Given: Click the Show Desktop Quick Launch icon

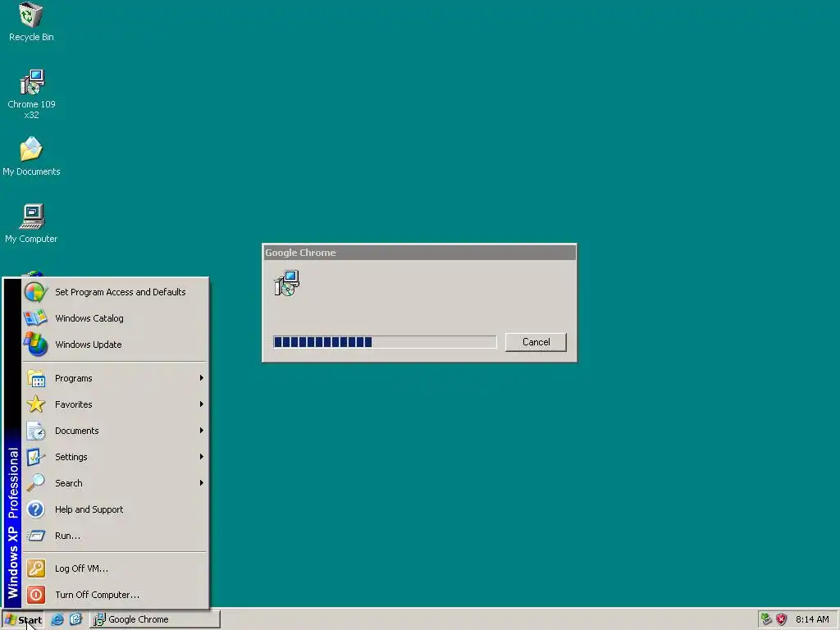Looking at the screenshot, I should click(x=76, y=619).
